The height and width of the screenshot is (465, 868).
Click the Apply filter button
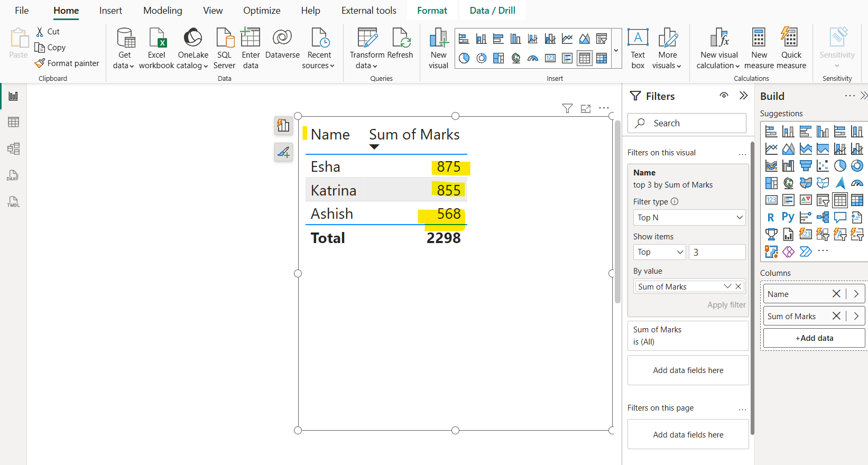click(726, 305)
